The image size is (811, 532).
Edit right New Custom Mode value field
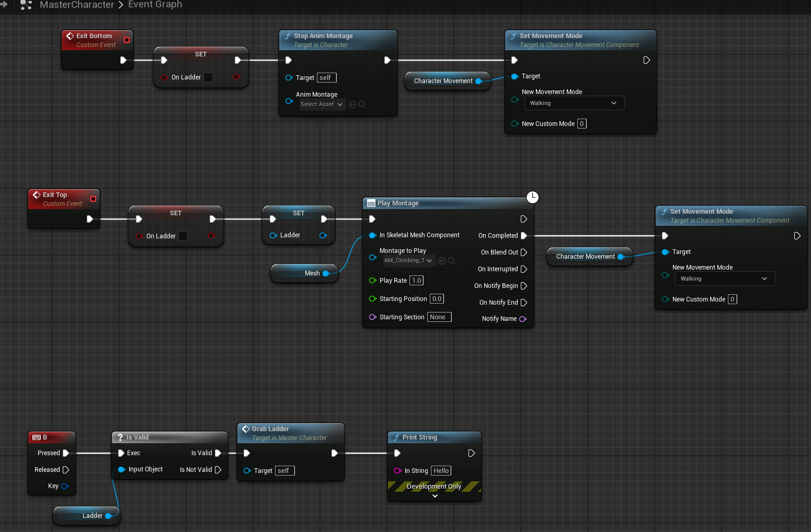[732, 299]
